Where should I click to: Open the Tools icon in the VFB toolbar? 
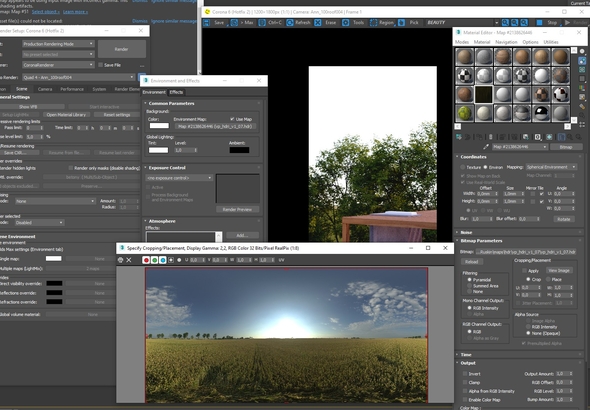345,23
